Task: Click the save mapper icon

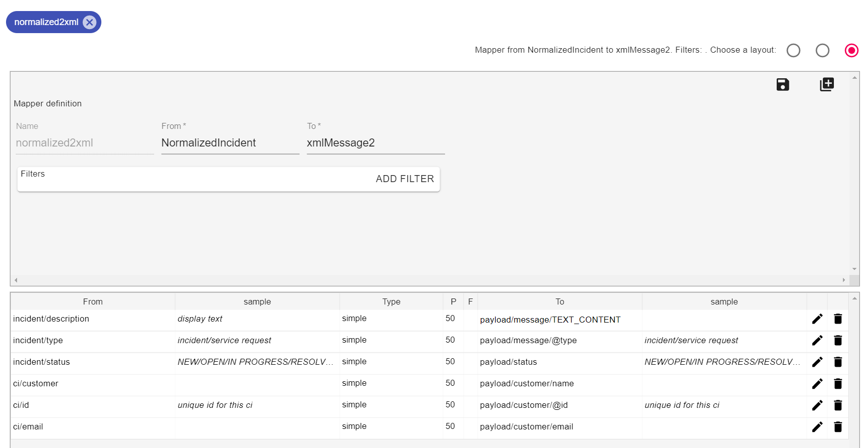Action: [782, 84]
